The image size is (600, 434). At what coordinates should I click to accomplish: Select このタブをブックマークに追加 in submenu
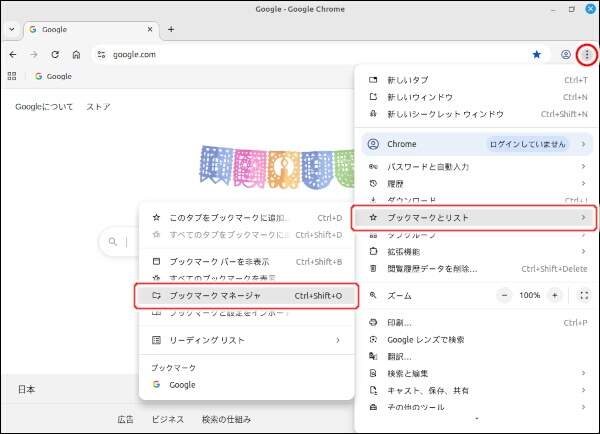[x=247, y=218]
